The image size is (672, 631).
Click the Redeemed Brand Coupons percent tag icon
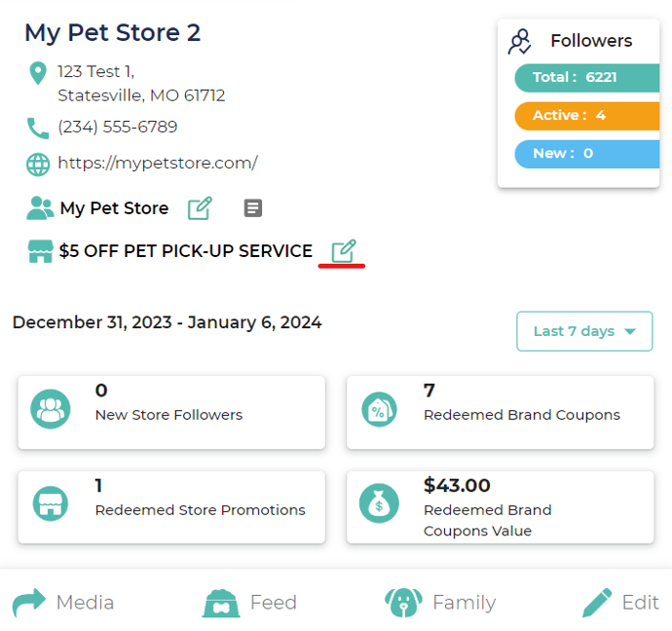(x=379, y=409)
